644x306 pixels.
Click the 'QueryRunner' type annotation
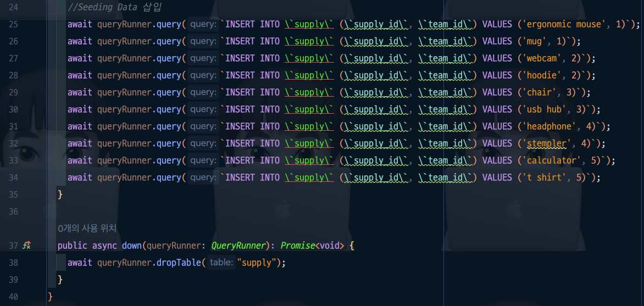point(238,246)
